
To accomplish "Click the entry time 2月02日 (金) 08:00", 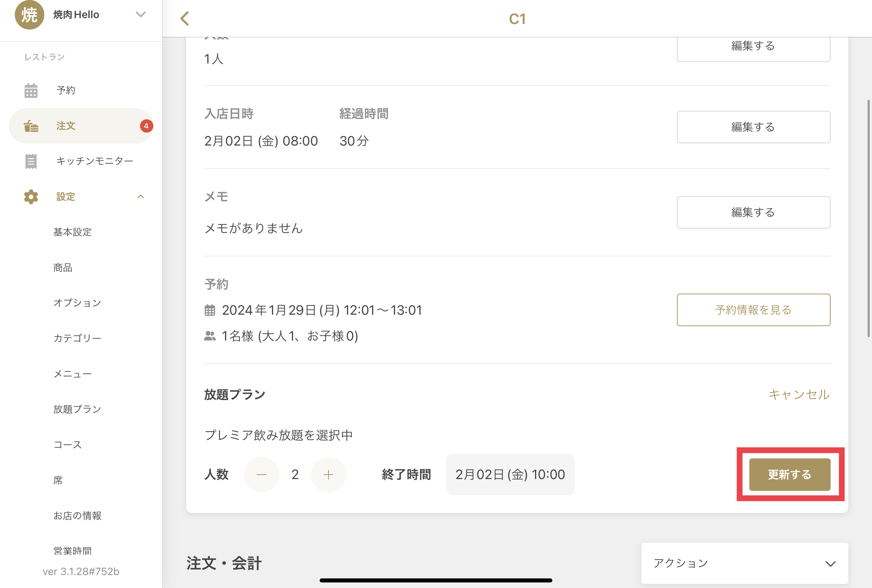I will [261, 141].
